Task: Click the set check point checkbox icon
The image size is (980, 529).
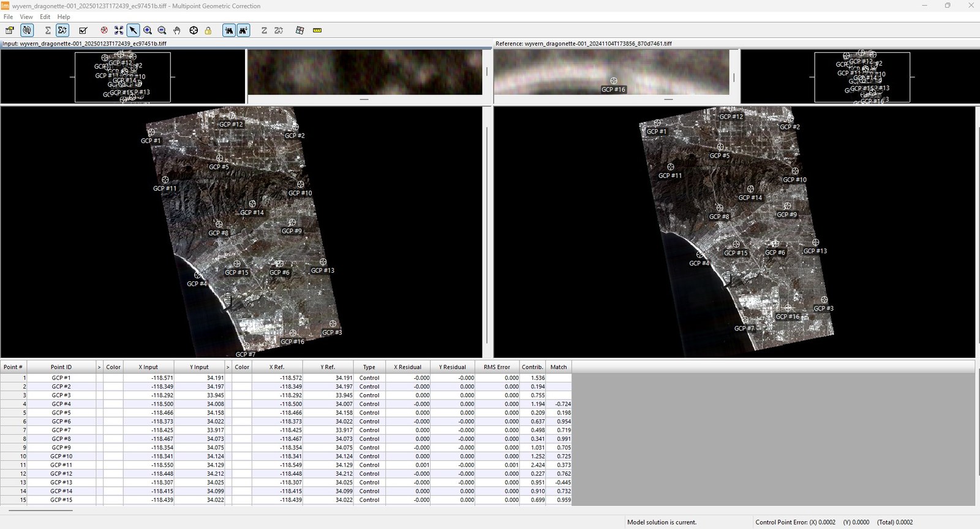Action: point(83,30)
